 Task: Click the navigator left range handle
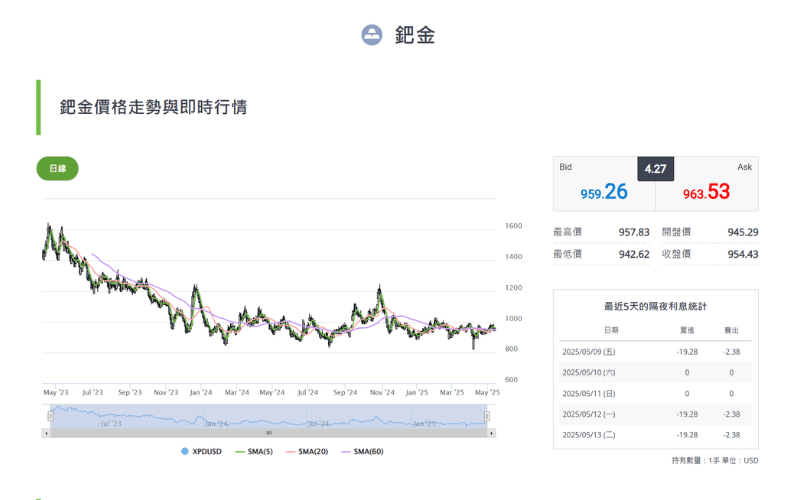pos(51,416)
